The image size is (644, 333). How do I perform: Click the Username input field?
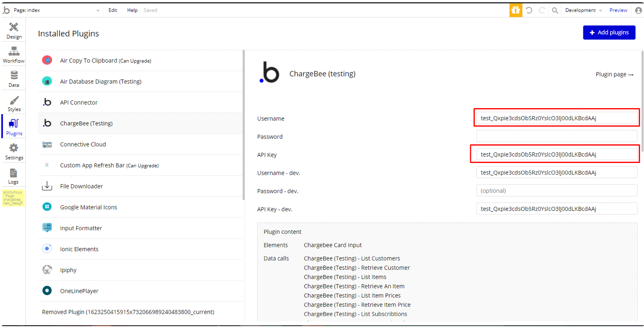point(557,118)
